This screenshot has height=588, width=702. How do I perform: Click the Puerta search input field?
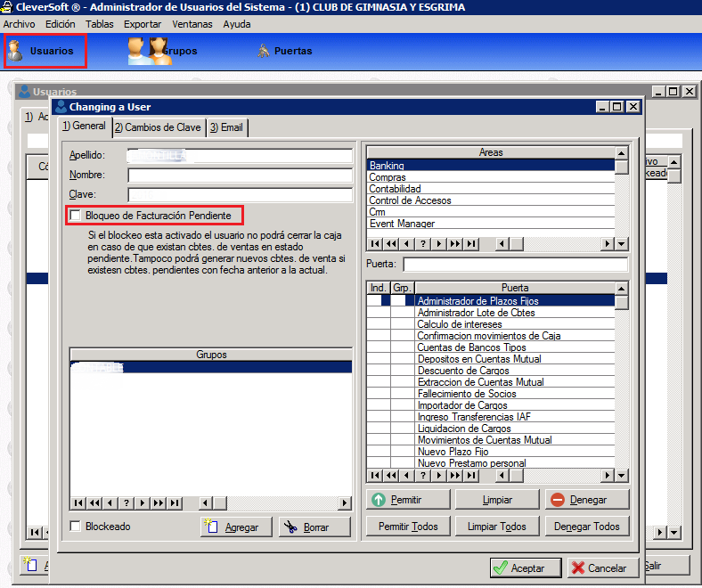(x=515, y=265)
